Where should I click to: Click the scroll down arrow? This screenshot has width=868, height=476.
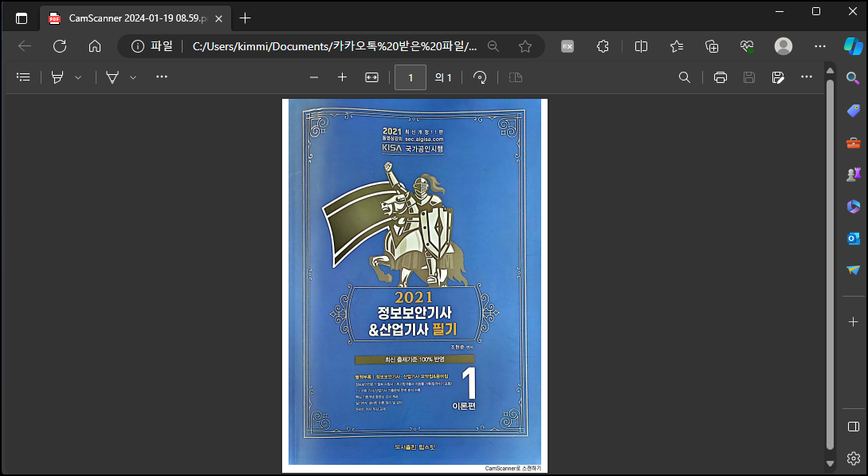(x=830, y=464)
